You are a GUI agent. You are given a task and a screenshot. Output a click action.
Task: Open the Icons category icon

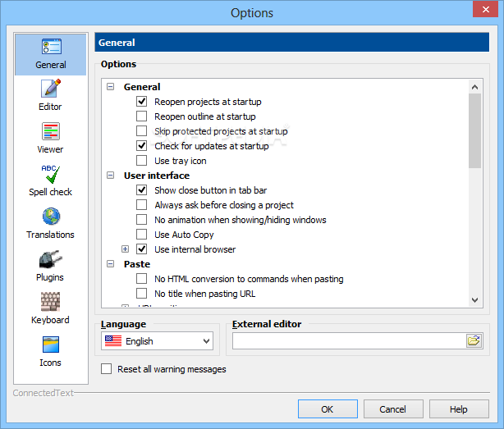tap(50, 345)
